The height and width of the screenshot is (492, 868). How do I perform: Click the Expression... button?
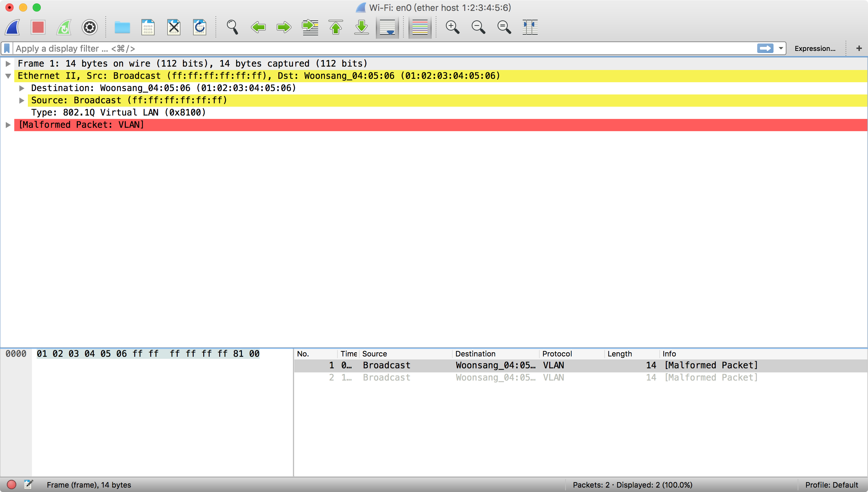point(815,48)
